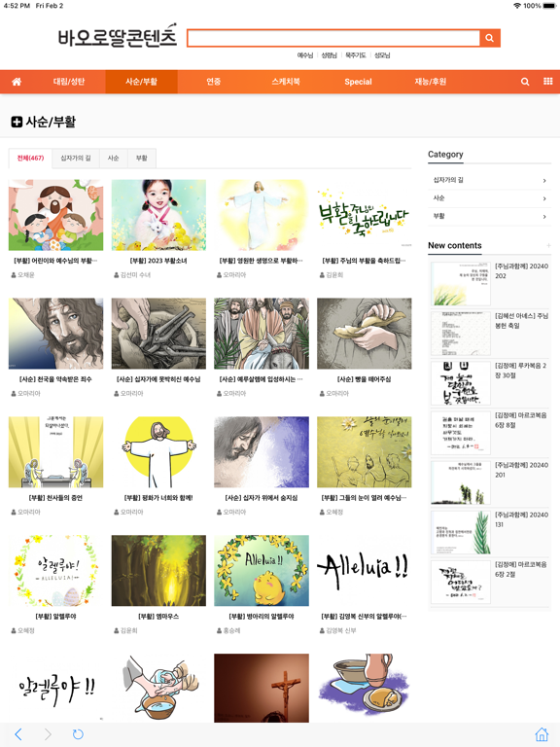Viewport: 560px width, 747px height.
Task: Open New contents item 마르코복음 6장 2절
Action: (x=490, y=582)
